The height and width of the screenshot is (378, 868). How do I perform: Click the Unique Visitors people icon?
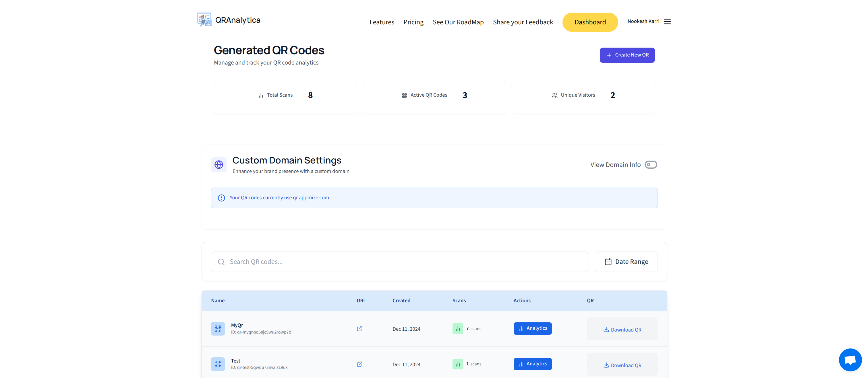pyautogui.click(x=554, y=96)
